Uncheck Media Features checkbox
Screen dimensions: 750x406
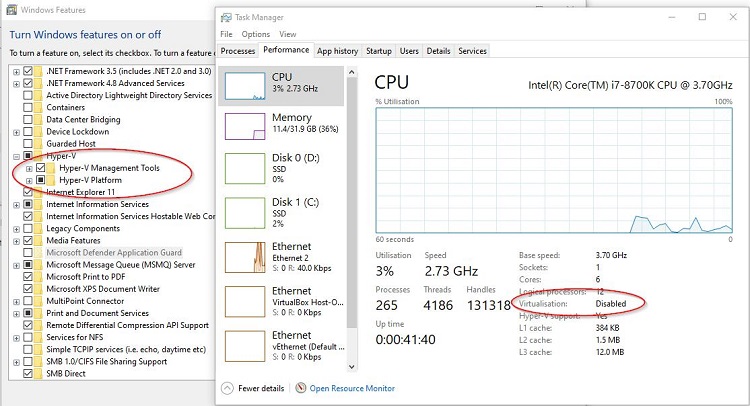click(28, 241)
